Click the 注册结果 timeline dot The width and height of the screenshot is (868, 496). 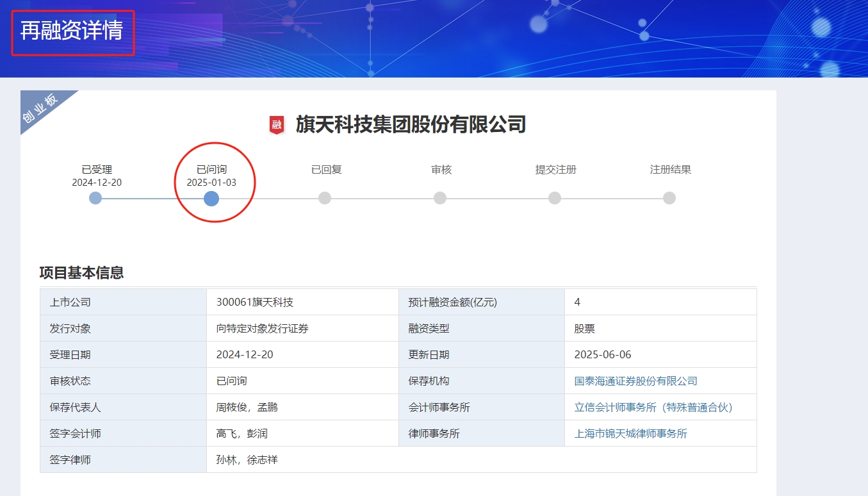(669, 198)
